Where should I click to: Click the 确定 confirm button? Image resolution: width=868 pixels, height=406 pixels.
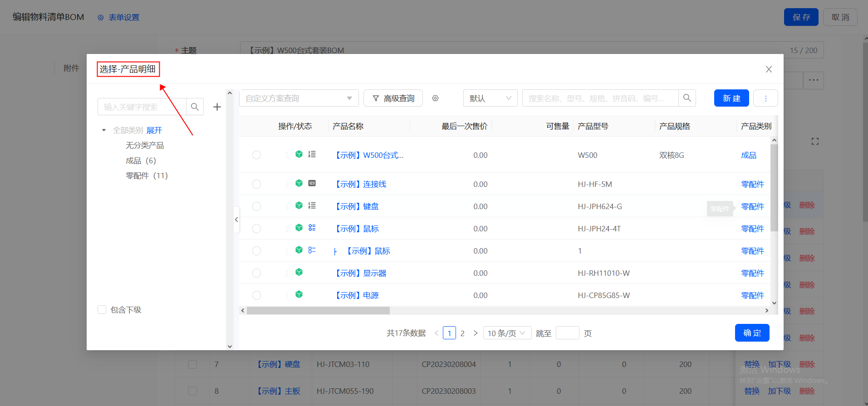pos(752,333)
